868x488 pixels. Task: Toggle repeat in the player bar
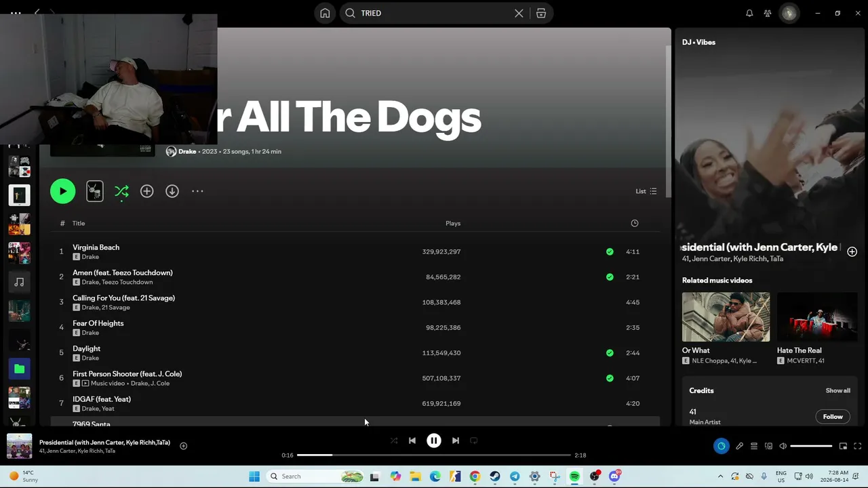click(474, 441)
